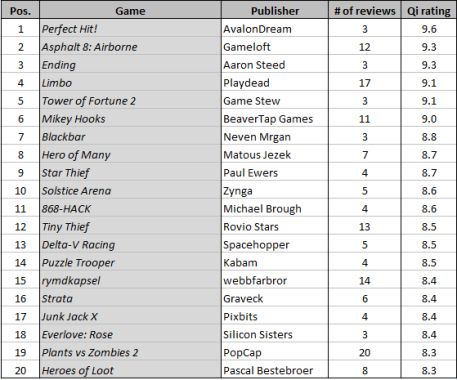Select the Perfect Hit! game cell

tap(130, 29)
